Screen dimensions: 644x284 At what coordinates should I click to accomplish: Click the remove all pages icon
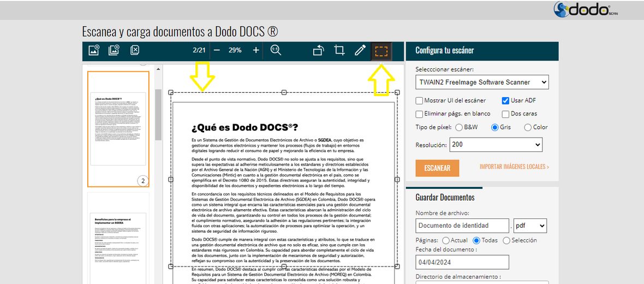tap(135, 50)
